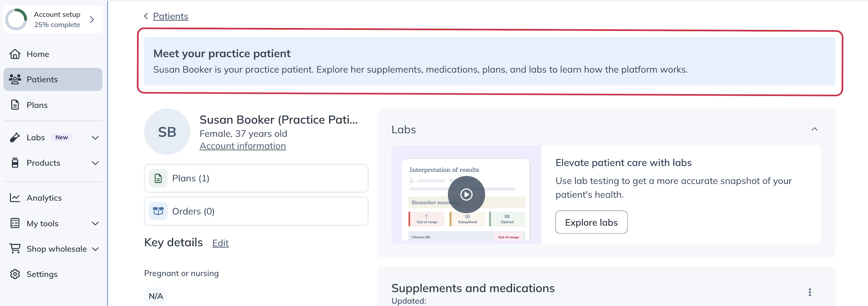The width and height of the screenshot is (868, 306).
Task: Click the Home house icon
Action: pos(15,54)
